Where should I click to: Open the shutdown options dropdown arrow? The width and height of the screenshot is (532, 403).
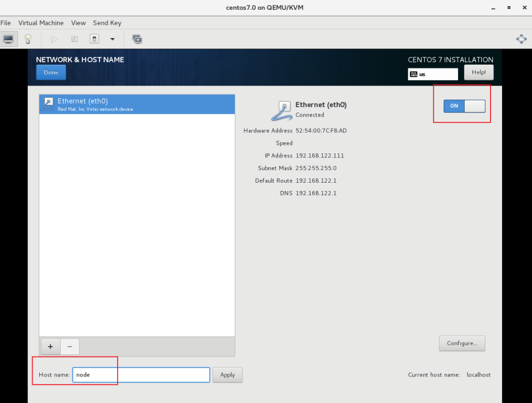112,39
